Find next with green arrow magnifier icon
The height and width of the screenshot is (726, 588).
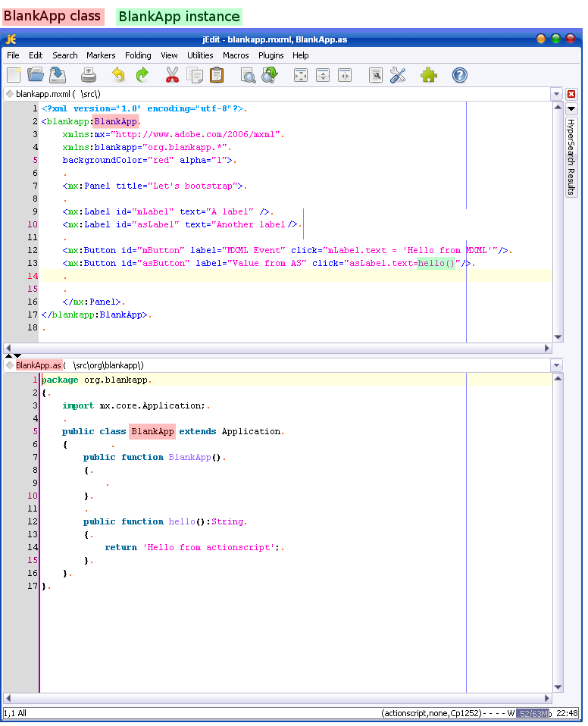click(270, 75)
